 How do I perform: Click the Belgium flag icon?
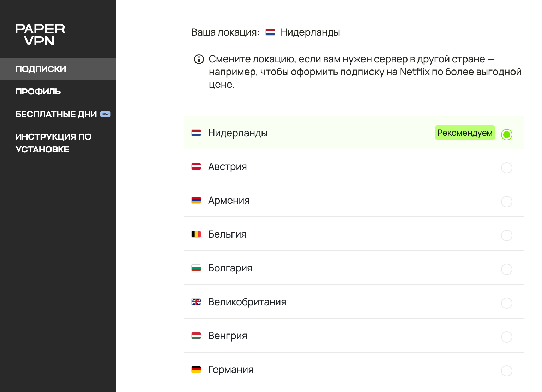click(x=196, y=234)
